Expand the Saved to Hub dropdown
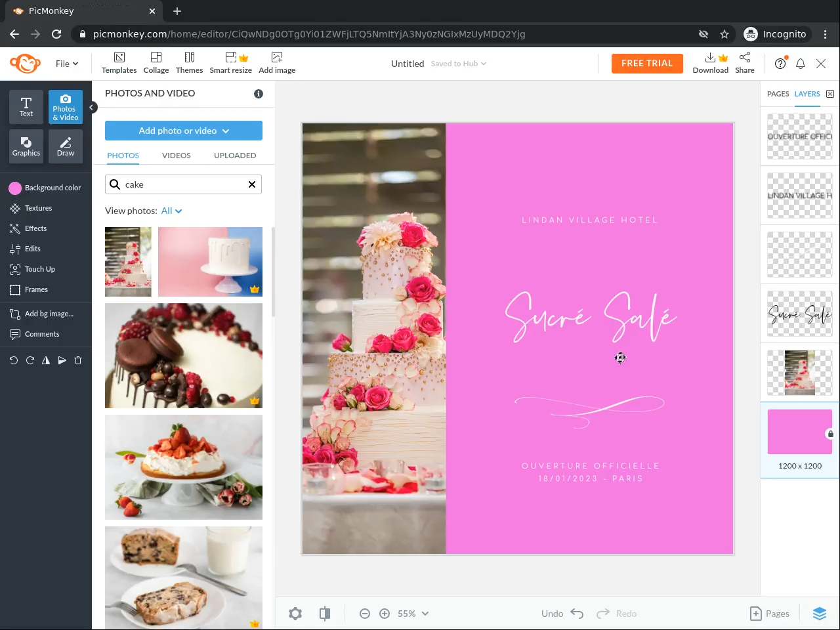The height and width of the screenshot is (630, 840). click(459, 64)
